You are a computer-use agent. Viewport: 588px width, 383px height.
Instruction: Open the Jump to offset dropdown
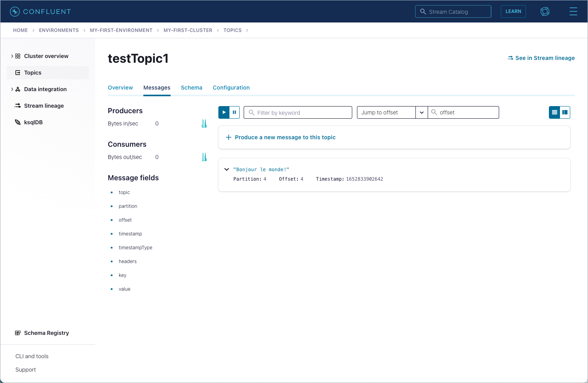click(421, 112)
